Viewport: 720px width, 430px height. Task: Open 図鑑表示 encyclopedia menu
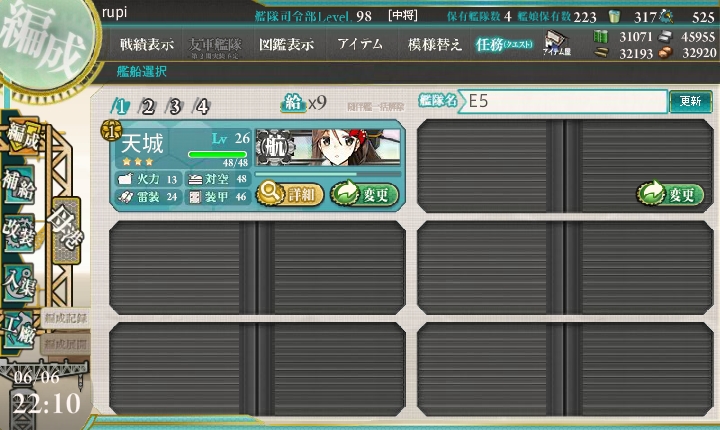[x=287, y=44]
